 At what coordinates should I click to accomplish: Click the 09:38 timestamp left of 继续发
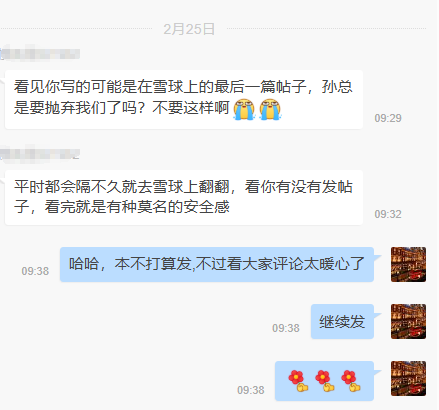click(286, 328)
